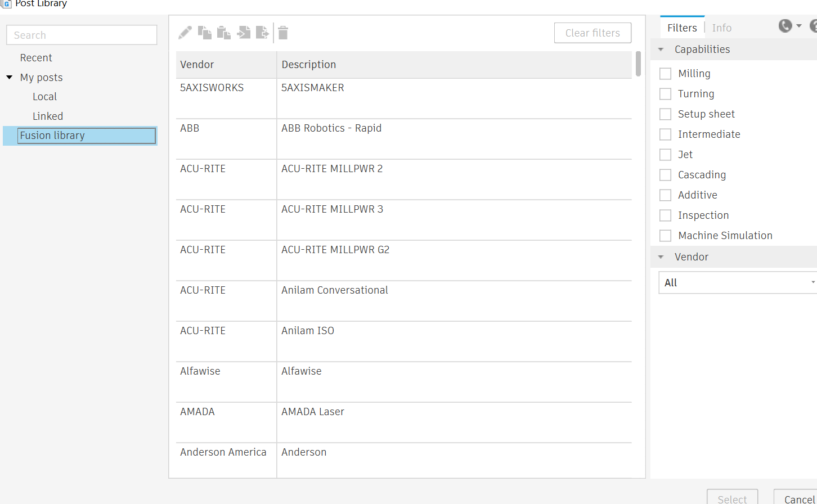Click the trash can Delete icon
The height and width of the screenshot is (504, 817).
[x=283, y=33]
